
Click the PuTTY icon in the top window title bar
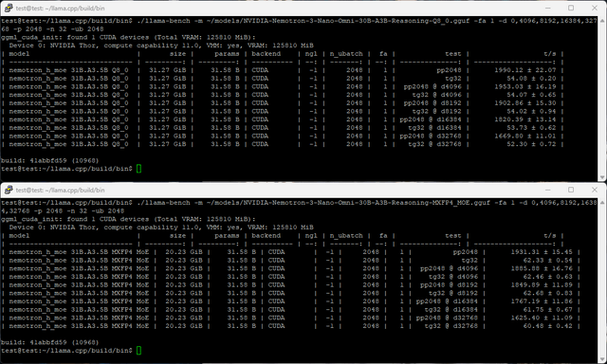click(x=9, y=8)
